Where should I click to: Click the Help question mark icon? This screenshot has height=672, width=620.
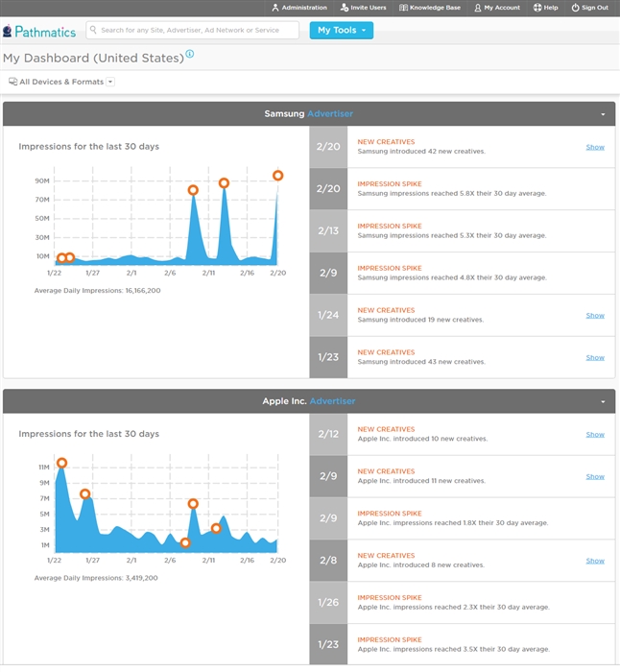(x=538, y=8)
